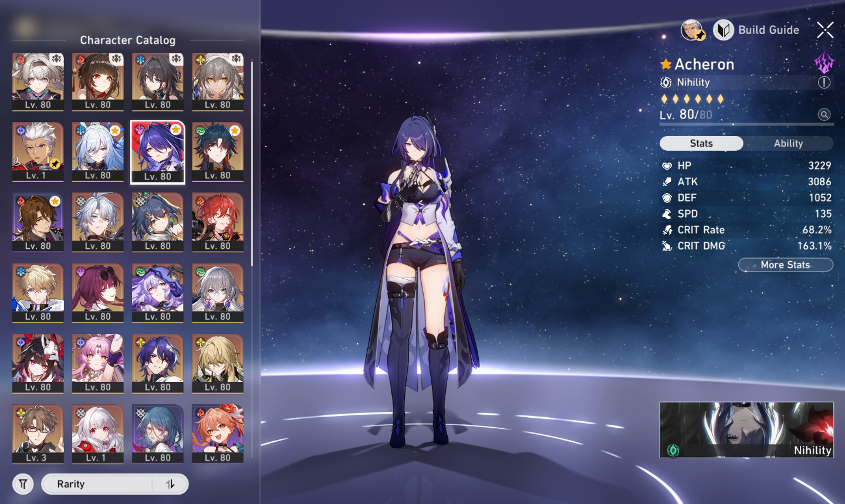Switch to the Stats tab
This screenshot has width=845, height=504.
(701, 143)
